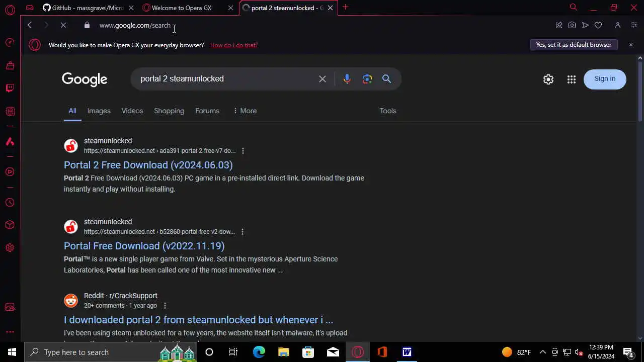Bookmark page with heart icon
Screen dimensions: 644x362
(598, 25)
